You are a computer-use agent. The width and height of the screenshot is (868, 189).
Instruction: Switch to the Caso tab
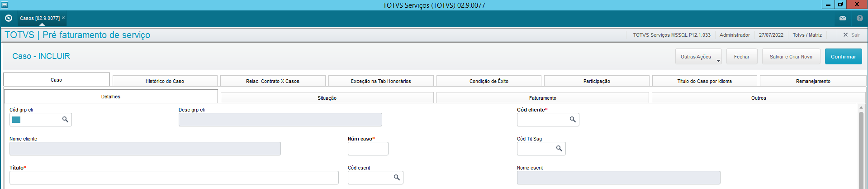point(57,79)
